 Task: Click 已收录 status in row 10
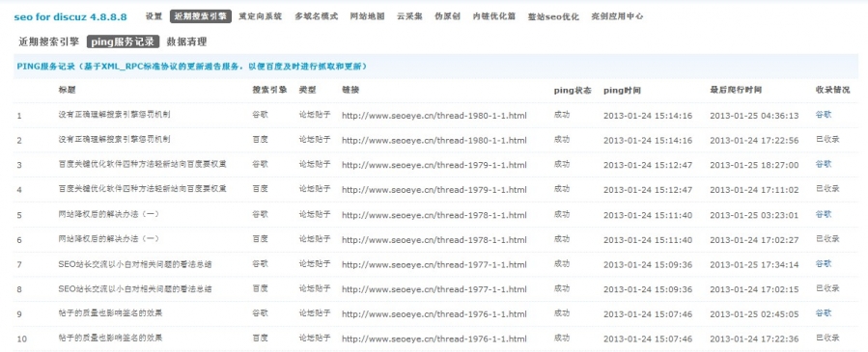pyautogui.click(x=827, y=338)
